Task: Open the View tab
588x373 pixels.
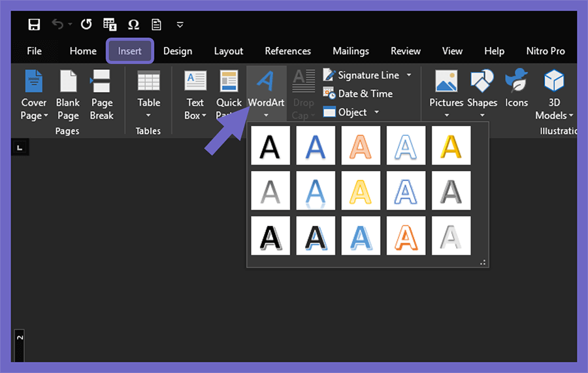Action: 452,51
